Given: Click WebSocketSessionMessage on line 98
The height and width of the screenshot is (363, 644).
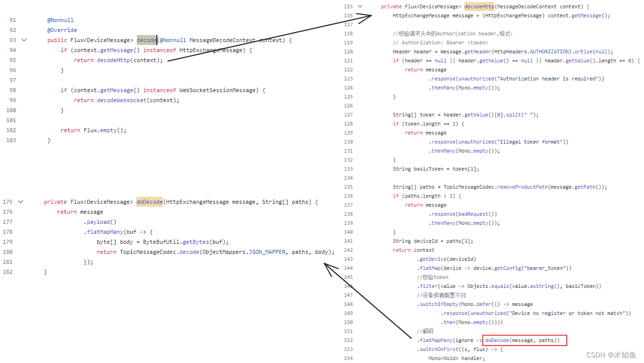Looking at the screenshot, I should [x=219, y=90].
